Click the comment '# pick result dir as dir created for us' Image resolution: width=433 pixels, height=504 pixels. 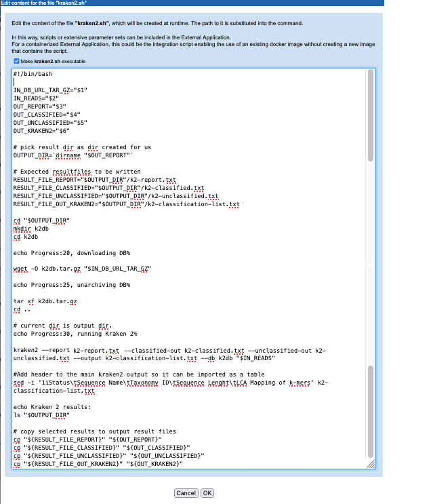82,147
